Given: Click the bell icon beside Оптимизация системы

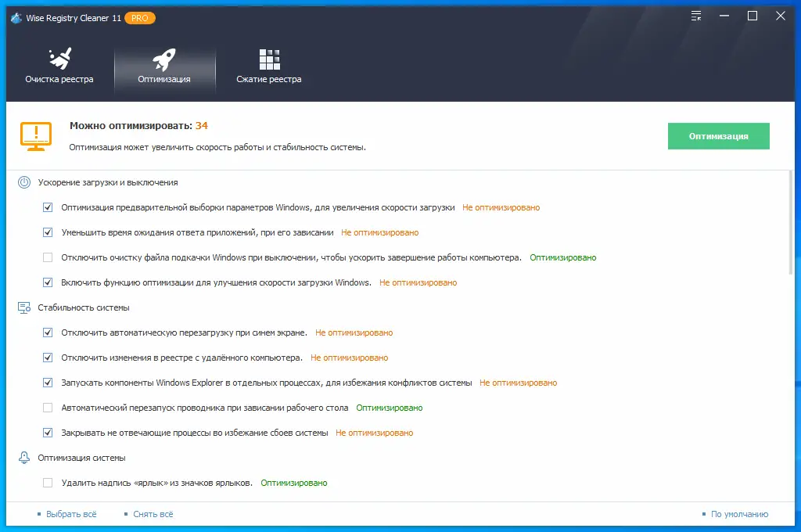Looking at the screenshot, I should click(24, 458).
